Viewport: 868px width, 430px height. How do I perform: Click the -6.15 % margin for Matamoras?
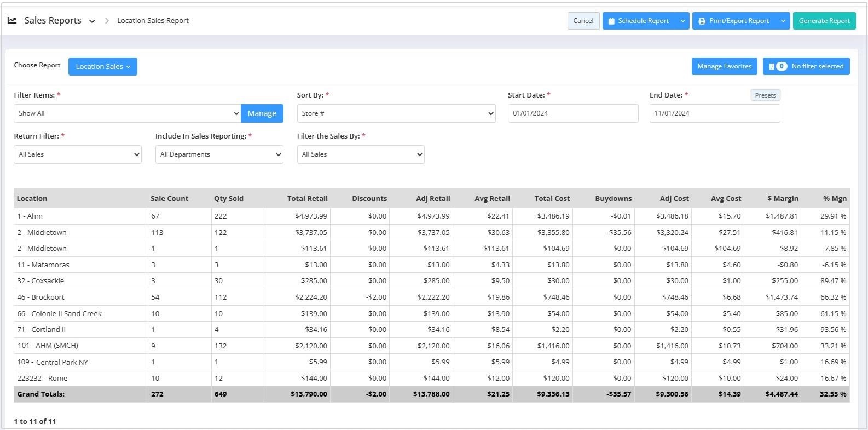point(834,265)
